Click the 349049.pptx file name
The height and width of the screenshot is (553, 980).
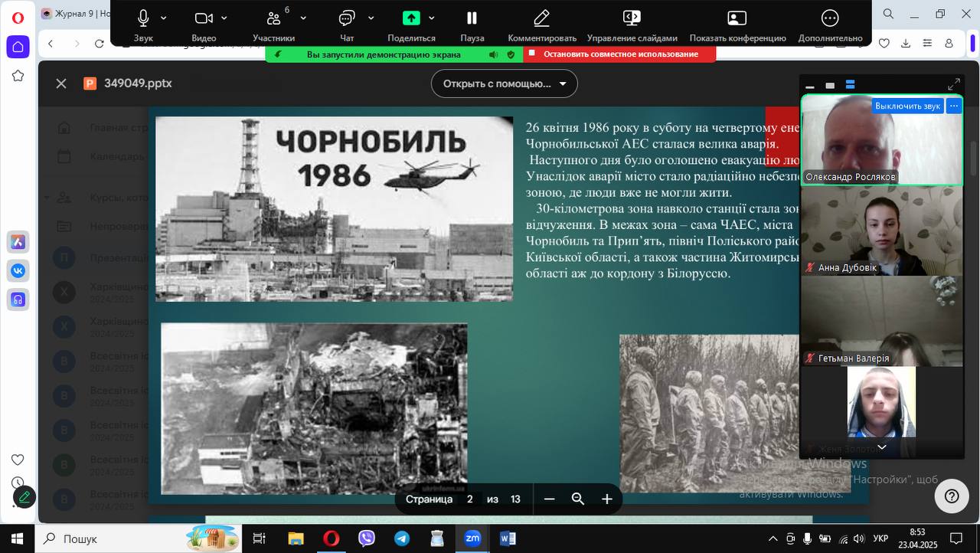[138, 83]
